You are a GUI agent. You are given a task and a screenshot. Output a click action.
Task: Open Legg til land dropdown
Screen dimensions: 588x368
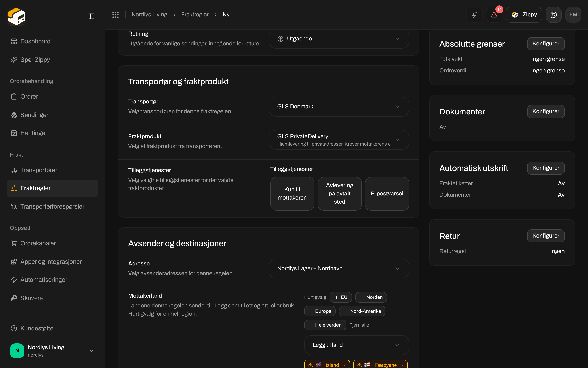click(356, 345)
